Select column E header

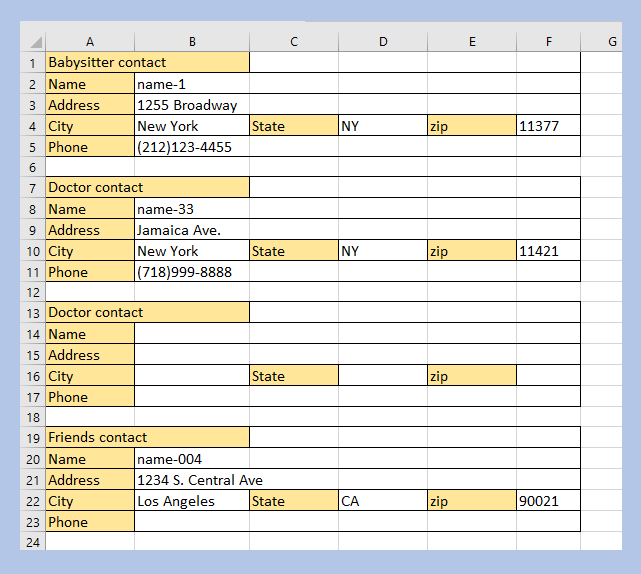pos(472,42)
